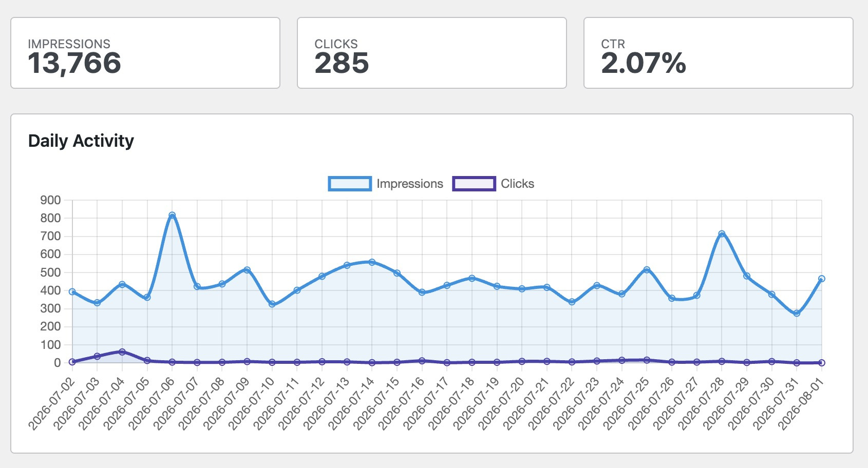Click the 900 y-axis label
The height and width of the screenshot is (468, 868).
50,200
